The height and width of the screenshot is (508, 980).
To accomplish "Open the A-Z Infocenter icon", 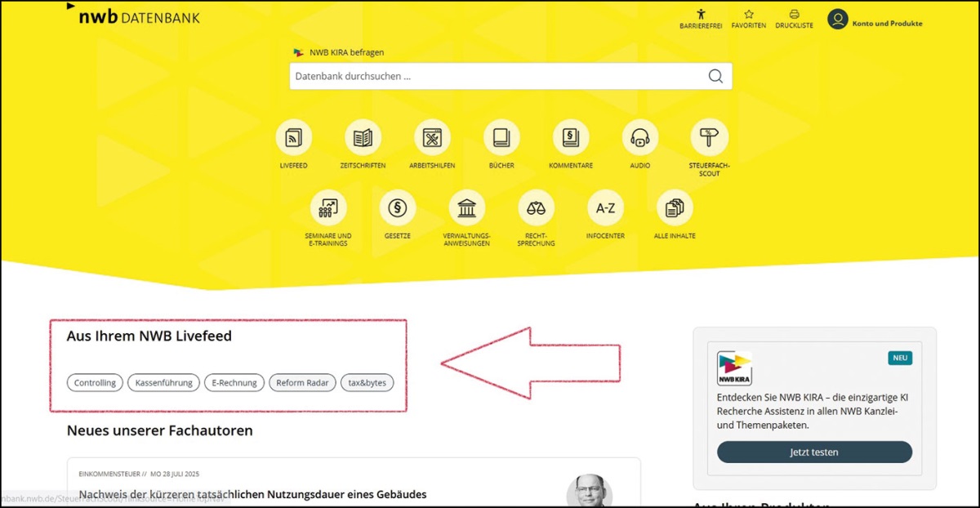I will [x=605, y=208].
